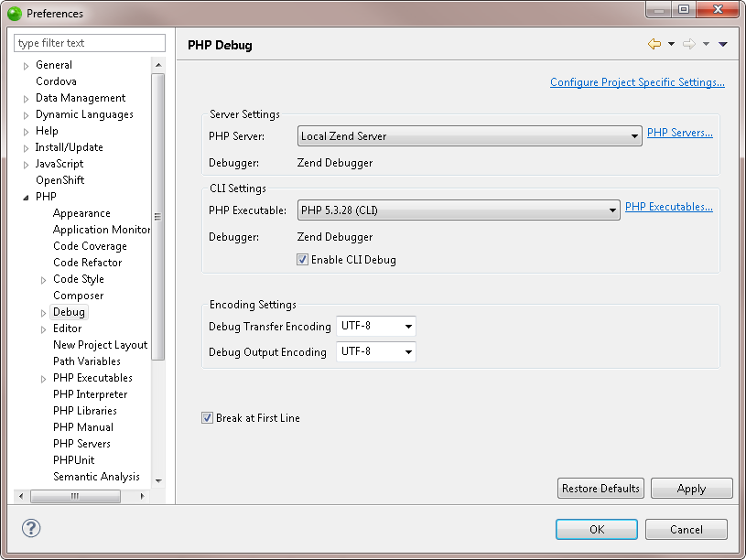Select Composer in the tree
The image size is (746, 560).
(x=78, y=295)
